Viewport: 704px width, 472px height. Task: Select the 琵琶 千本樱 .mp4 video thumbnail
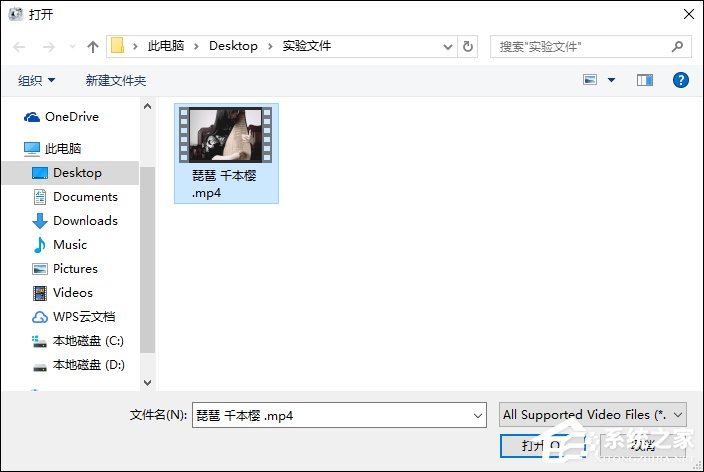point(226,154)
